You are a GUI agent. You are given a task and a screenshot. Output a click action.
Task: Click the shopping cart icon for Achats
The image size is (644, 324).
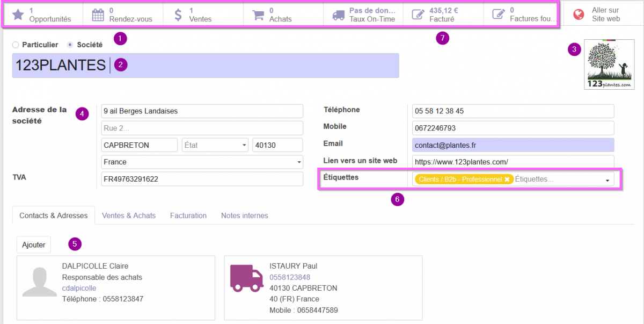click(x=259, y=15)
